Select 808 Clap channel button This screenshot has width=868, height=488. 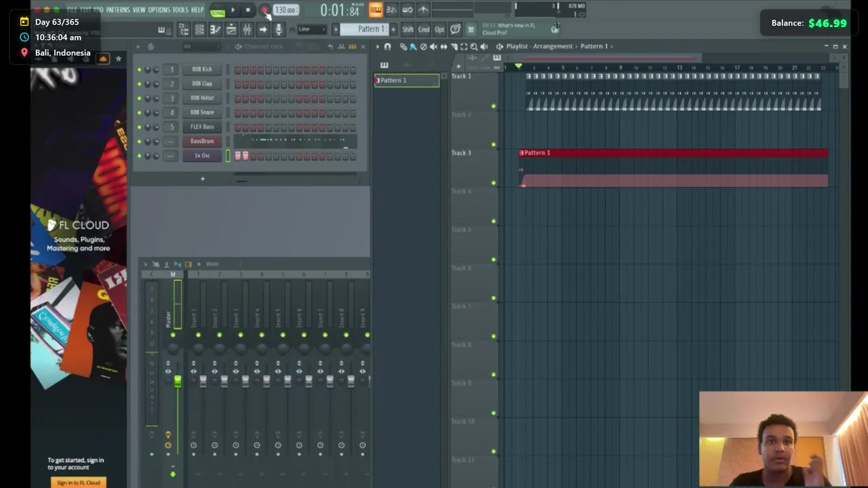[x=202, y=83]
